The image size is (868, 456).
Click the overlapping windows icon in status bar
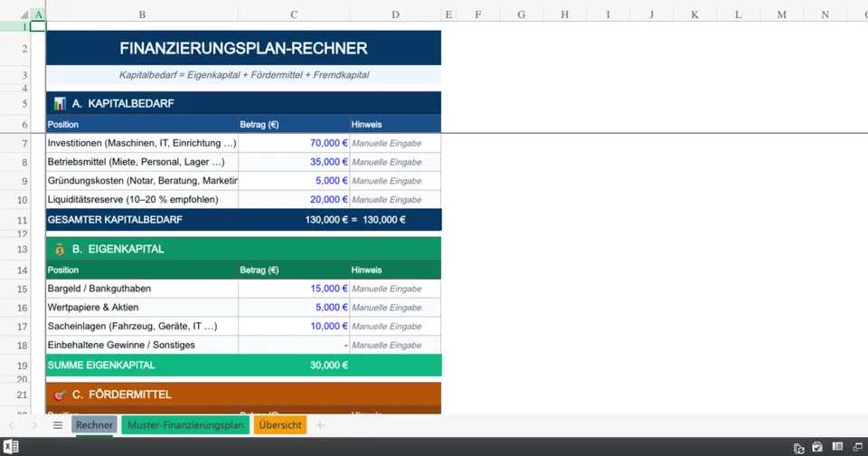pyautogui.click(x=858, y=447)
